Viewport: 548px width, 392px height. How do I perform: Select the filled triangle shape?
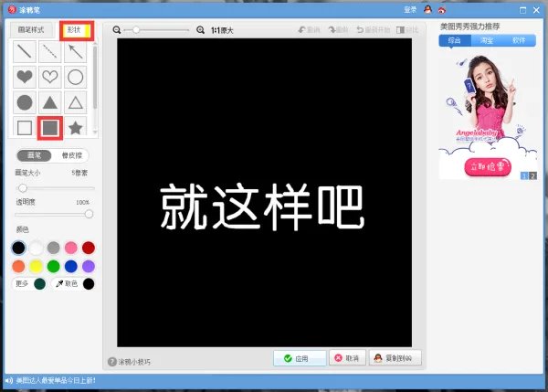pos(50,102)
